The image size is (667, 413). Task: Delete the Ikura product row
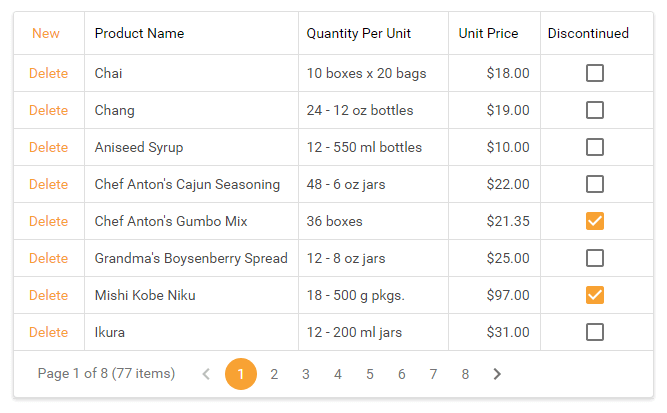(49, 332)
